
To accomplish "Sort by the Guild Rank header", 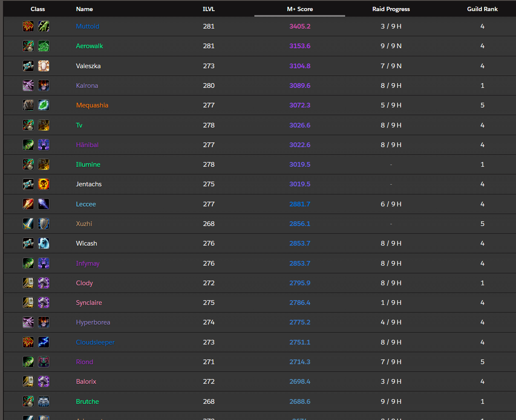I will [x=482, y=9].
